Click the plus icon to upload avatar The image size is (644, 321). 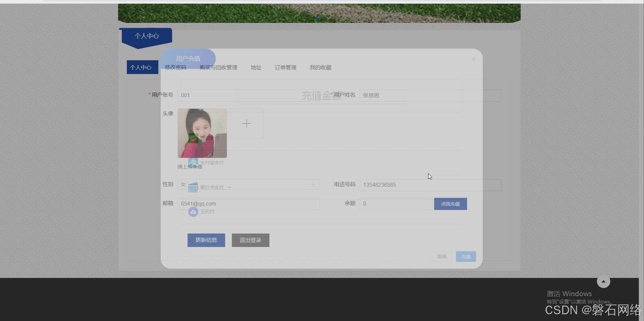point(247,124)
